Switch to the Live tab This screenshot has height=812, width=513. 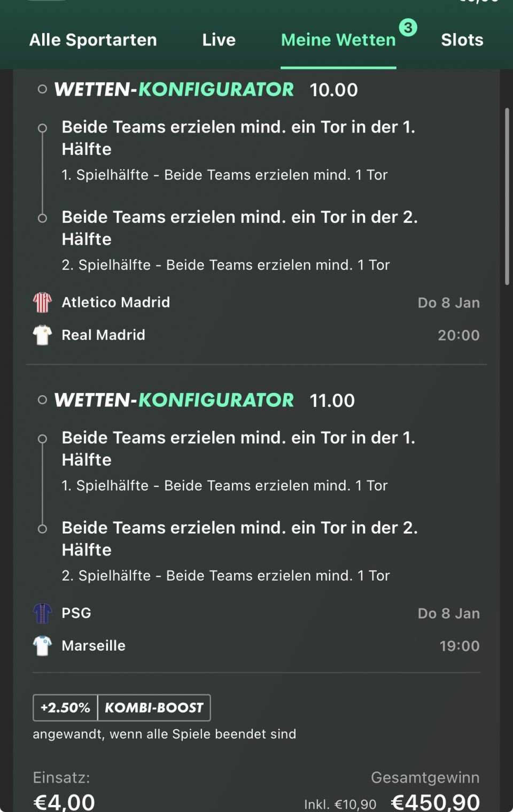[x=219, y=40]
